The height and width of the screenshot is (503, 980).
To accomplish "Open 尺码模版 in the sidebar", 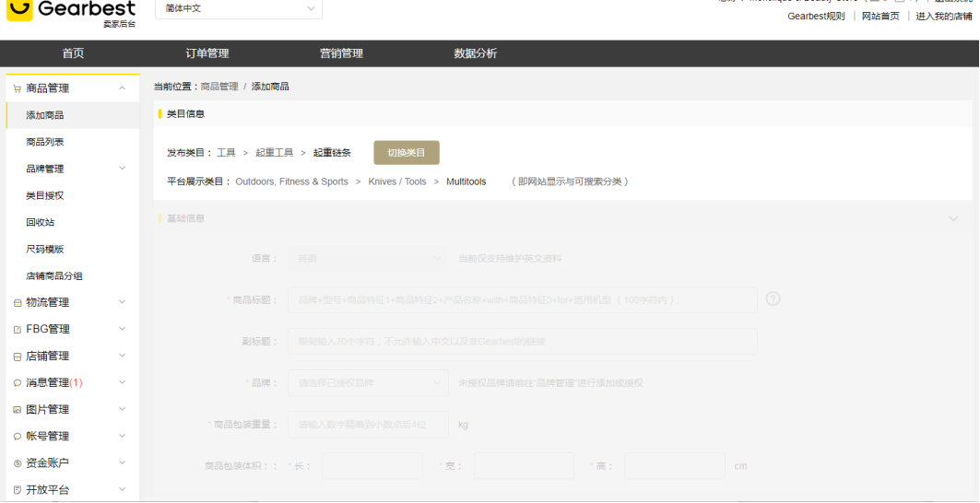I will coord(45,250).
